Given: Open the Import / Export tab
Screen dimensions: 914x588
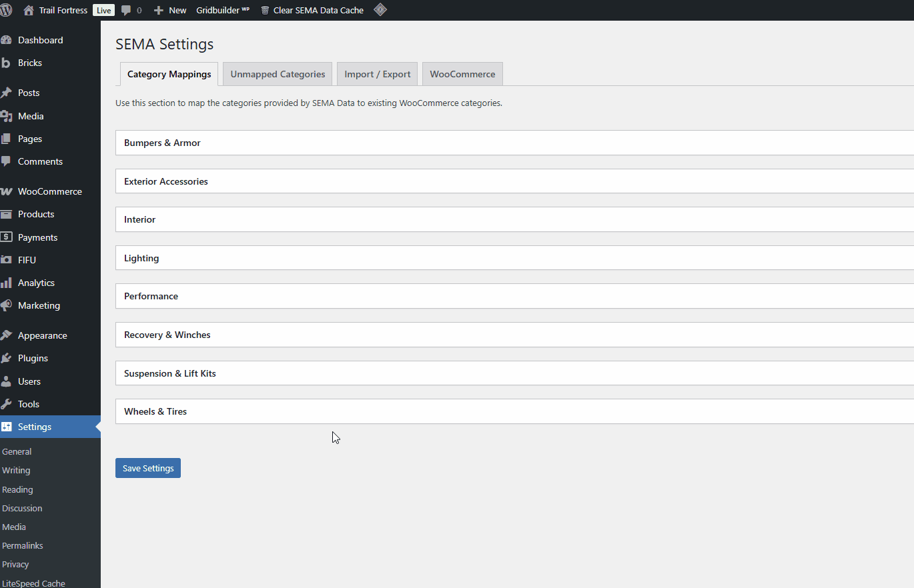Looking at the screenshot, I should (x=377, y=73).
